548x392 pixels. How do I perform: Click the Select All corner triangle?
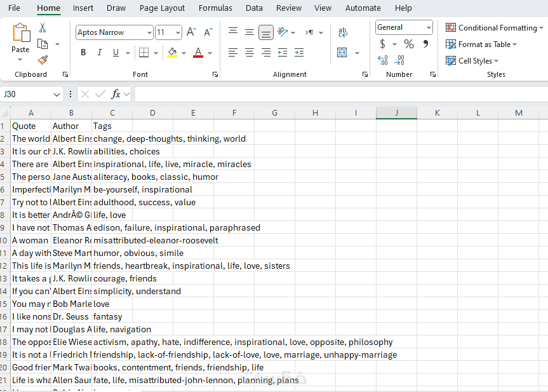[x=5, y=113]
